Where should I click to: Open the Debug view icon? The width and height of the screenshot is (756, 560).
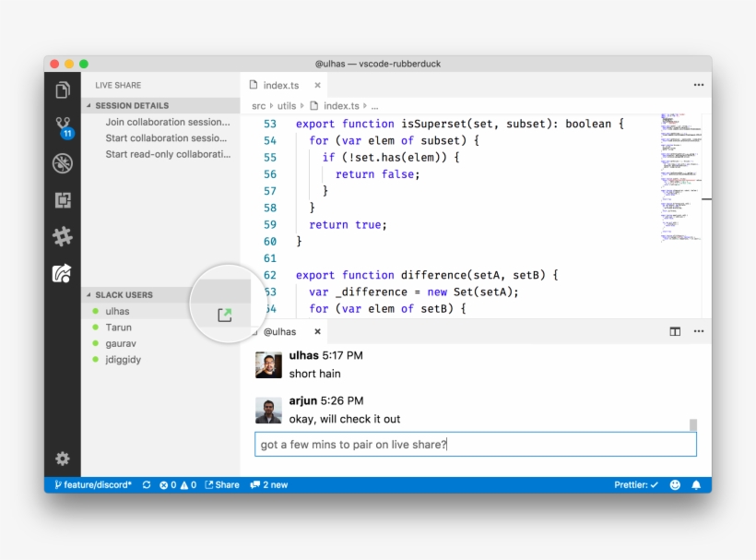[63, 163]
